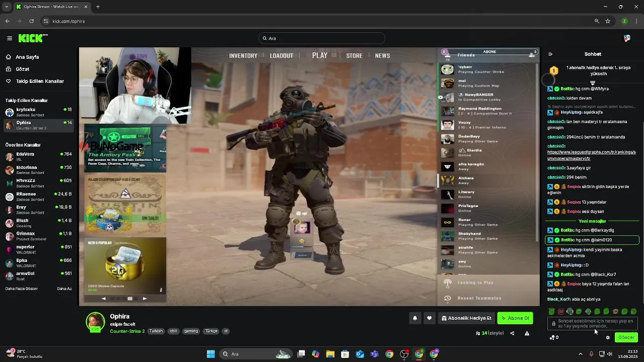Open Chrome tab search dropdown

(7, 7)
